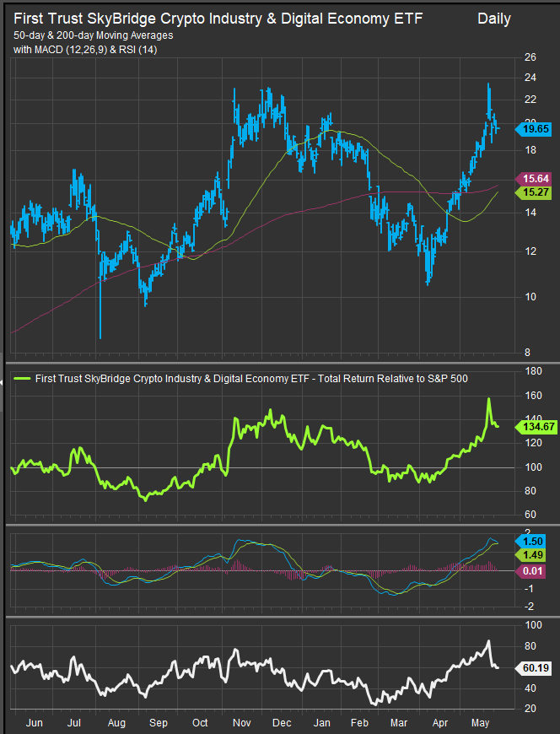
Task: Click the 134.67 relative return value label
Action: 536,426
